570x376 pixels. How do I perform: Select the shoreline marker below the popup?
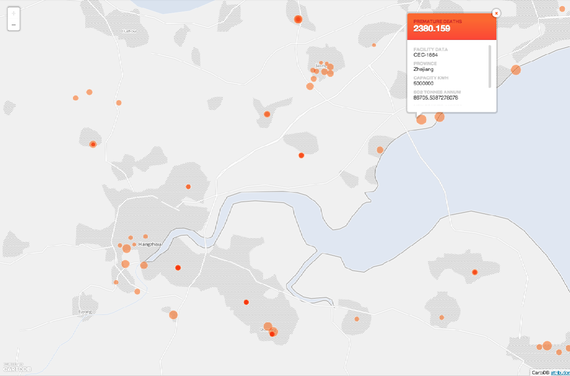coord(380,150)
